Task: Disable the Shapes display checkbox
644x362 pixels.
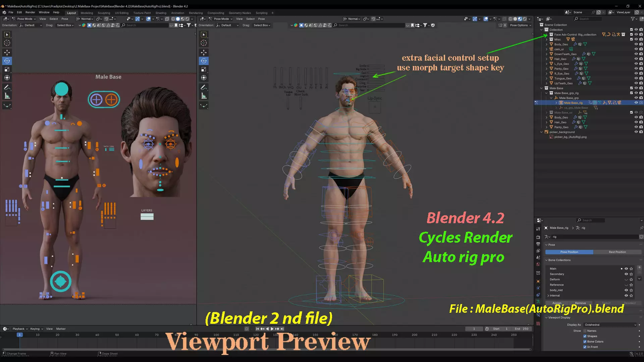Action: click(x=585, y=336)
